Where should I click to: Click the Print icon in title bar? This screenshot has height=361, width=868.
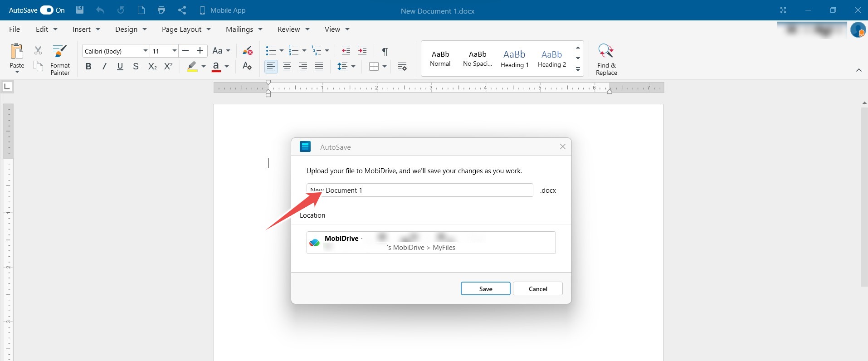161,10
